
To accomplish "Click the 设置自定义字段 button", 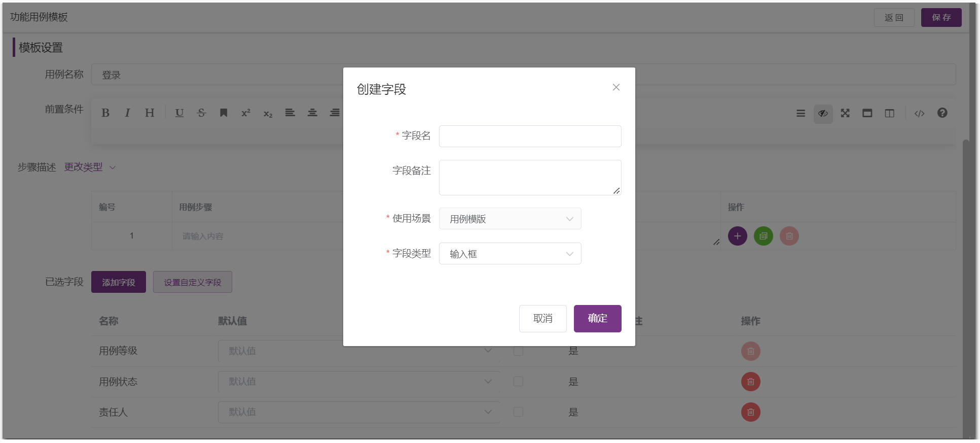I will (193, 282).
